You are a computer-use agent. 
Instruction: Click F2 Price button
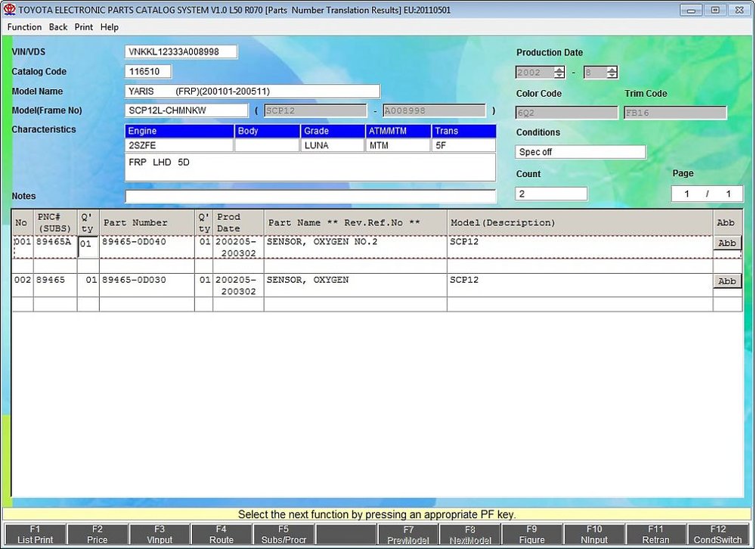click(98, 535)
